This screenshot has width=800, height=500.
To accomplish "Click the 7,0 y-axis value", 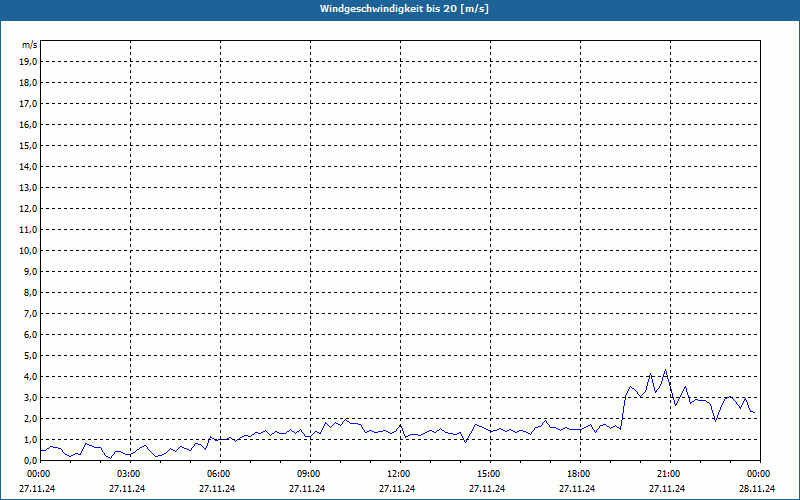I will click(x=30, y=313).
